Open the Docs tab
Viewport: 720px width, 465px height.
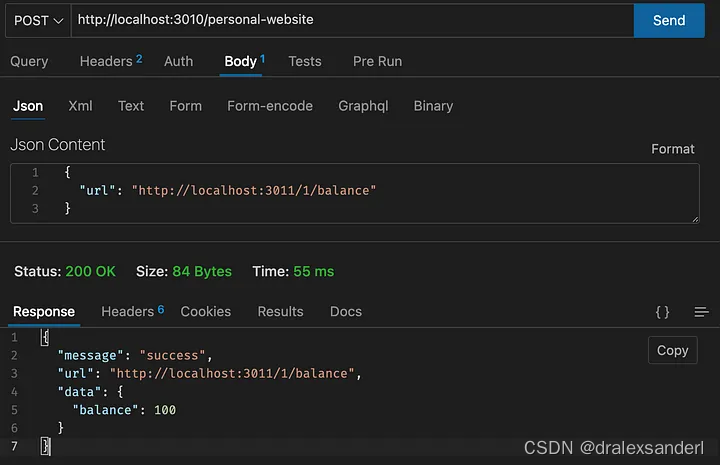[346, 312]
